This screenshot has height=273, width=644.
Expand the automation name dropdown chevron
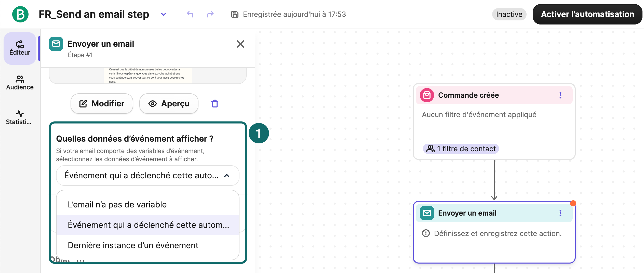coord(164,14)
